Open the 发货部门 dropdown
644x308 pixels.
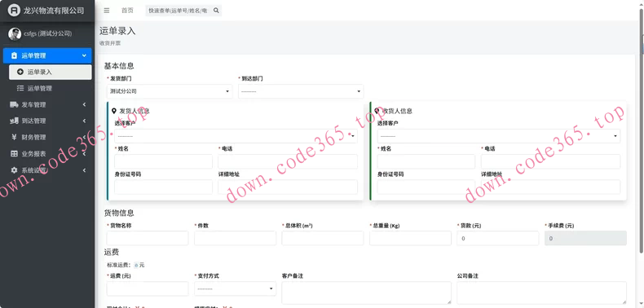170,91
